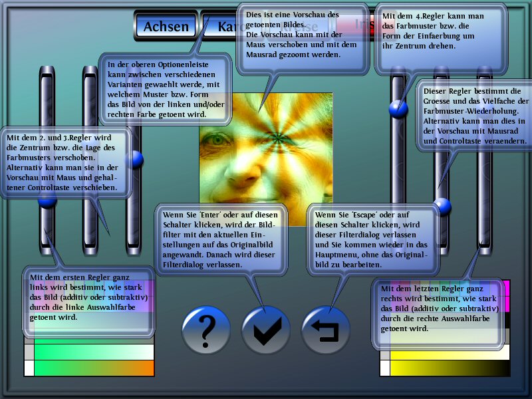Viewport: 532px width, 399px height.
Task: Pick the right yellow-to-black gradient bar
Action: pos(450,368)
